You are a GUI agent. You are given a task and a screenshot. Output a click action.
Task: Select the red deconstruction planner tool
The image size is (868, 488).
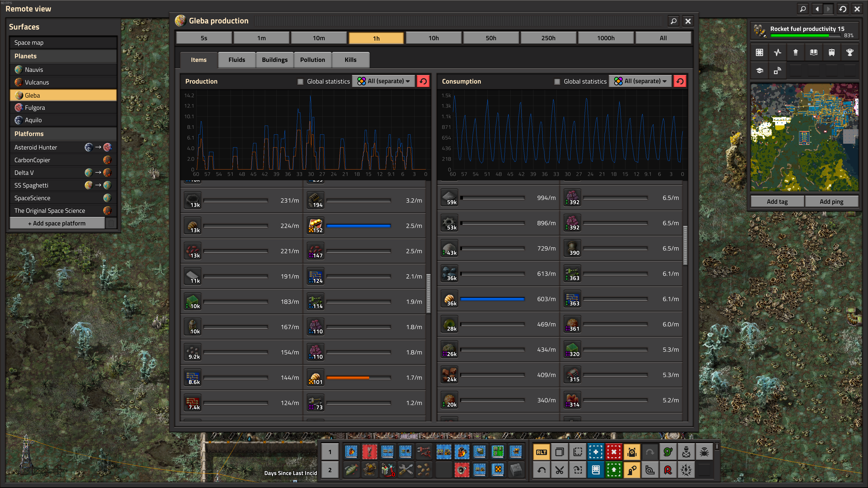coord(614,452)
